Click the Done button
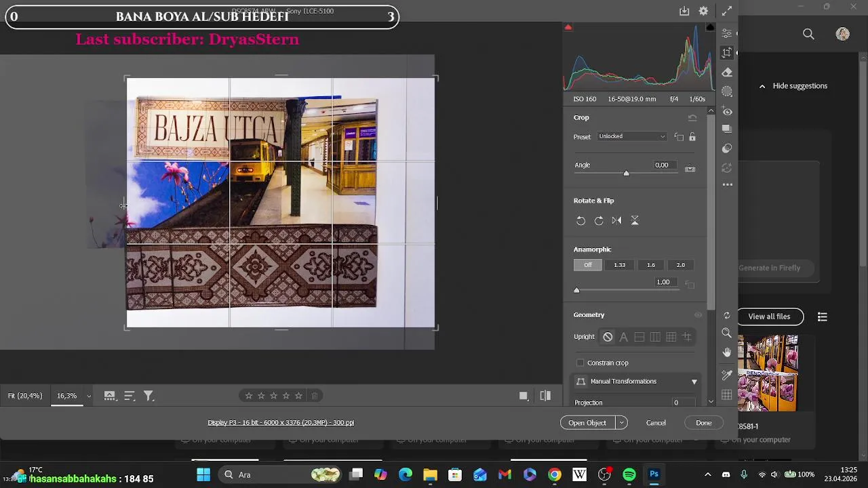The width and height of the screenshot is (868, 488). point(703,423)
